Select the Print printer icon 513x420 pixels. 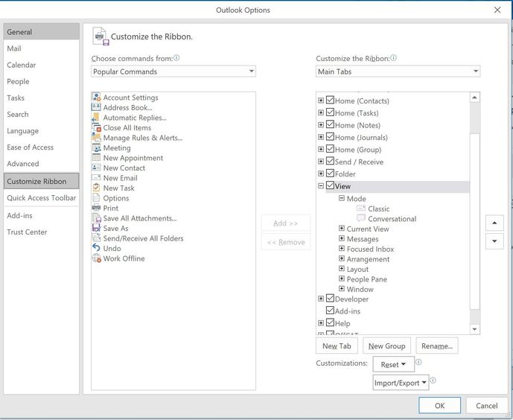97,208
